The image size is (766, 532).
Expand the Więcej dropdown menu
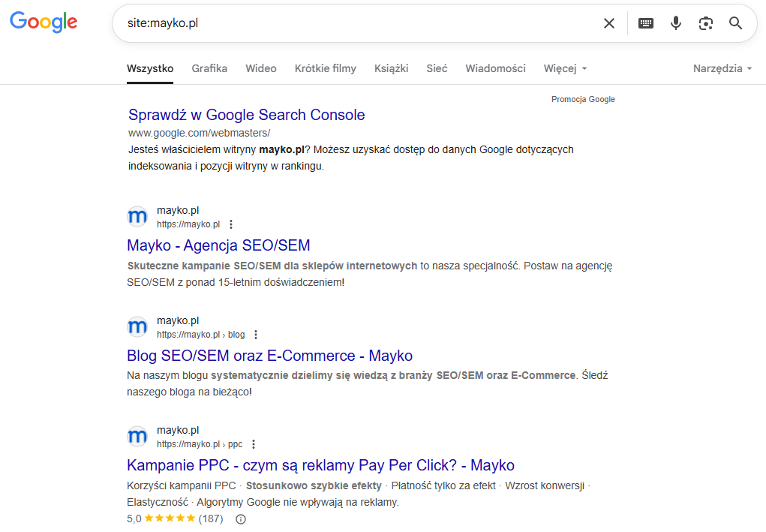565,68
